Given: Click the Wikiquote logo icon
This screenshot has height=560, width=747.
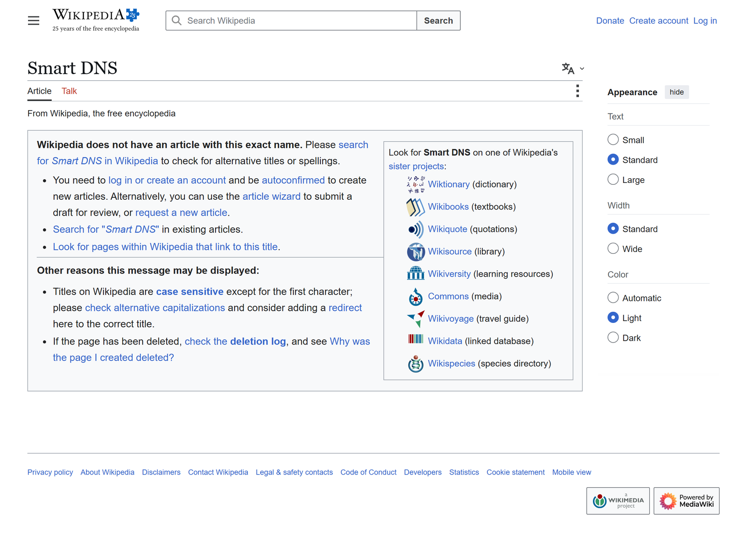Looking at the screenshot, I should click(x=416, y=229).
